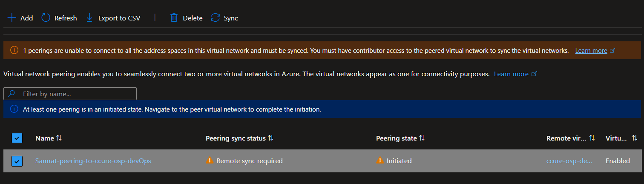Click the plus Add icon
This screenshot has height=184, width=644.
click(12, 18)
